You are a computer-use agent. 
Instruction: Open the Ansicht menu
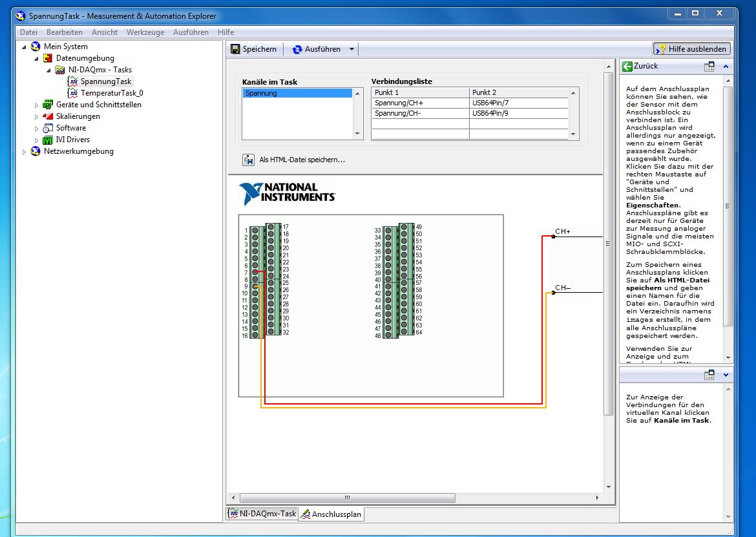coord(104,32)
